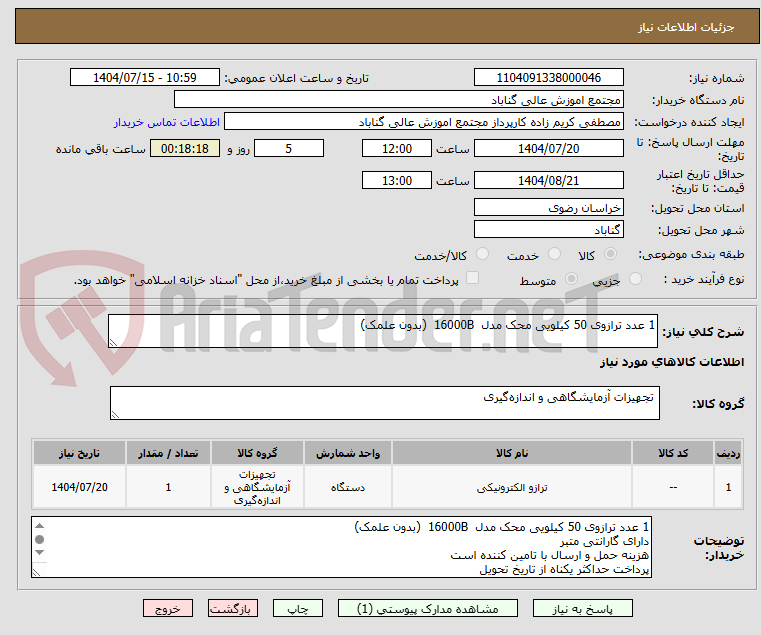Click the product group cell in table row
Image resolution: width=761 pixels, height=635 pixels.
257,487
